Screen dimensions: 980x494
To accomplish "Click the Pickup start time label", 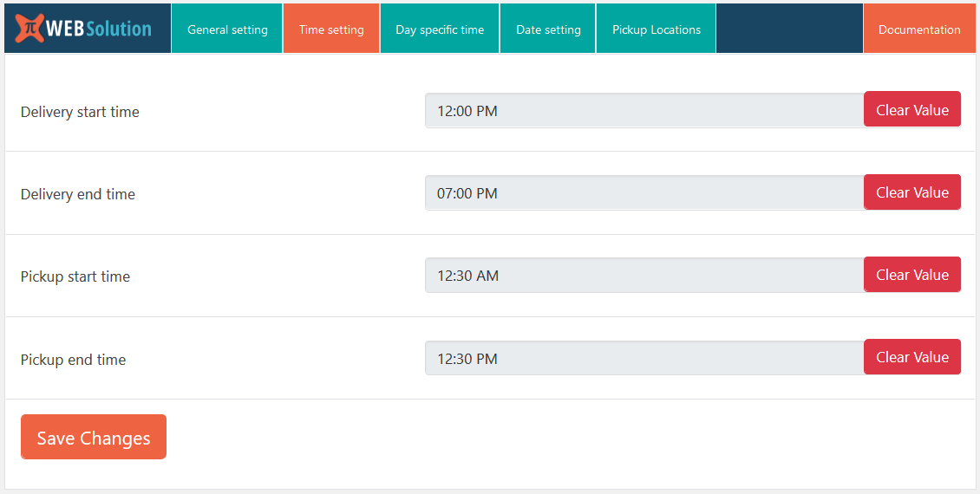I will coord(75,276).
